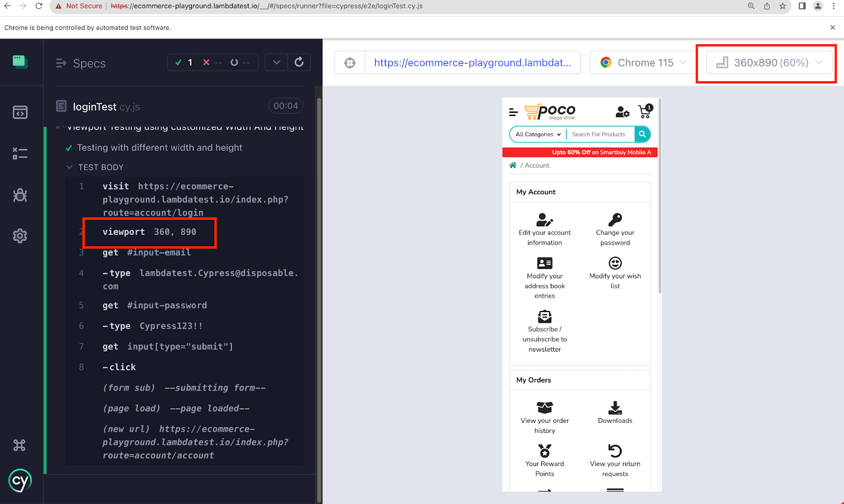Click inside the Search For Products field
The height and width of the screenshot is (504, 844).
click(x=599, y=134)
